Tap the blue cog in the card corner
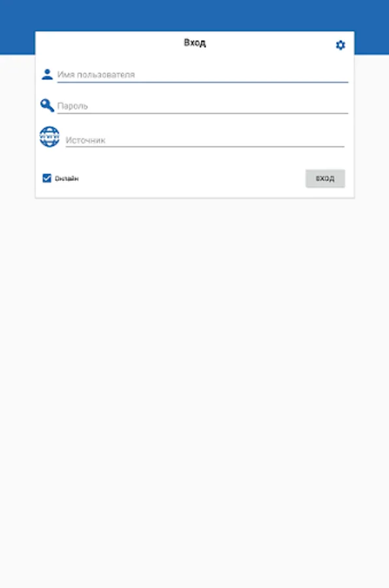 (x=340, y=45)
